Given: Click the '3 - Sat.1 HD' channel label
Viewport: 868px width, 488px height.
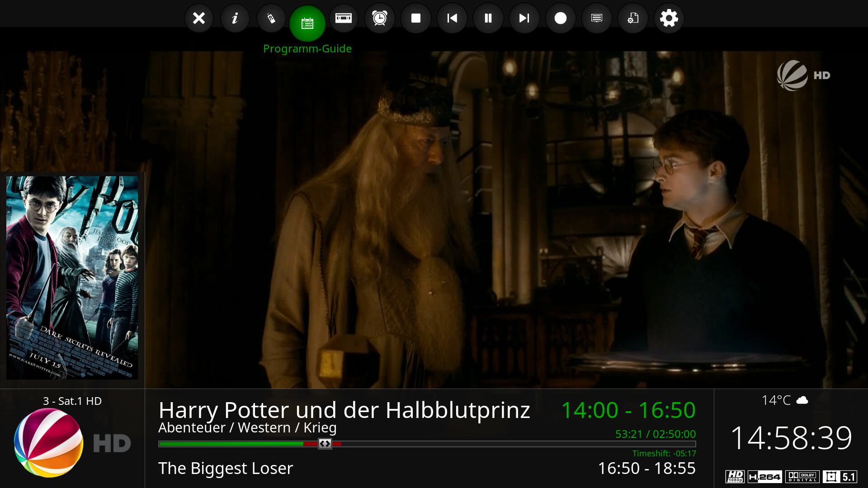Looking at the screenshot, I should (x=72, y=401).
